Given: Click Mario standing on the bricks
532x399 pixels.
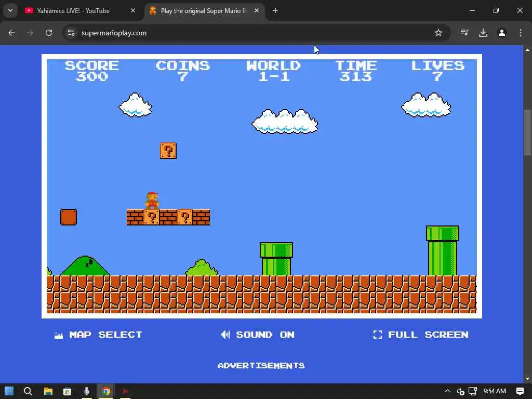Looking at the screenshot, I should tap(152, 201).
